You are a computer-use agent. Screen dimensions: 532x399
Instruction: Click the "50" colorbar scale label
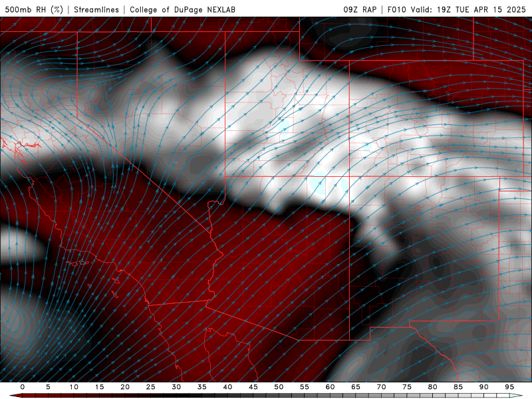tap(279, 387)
